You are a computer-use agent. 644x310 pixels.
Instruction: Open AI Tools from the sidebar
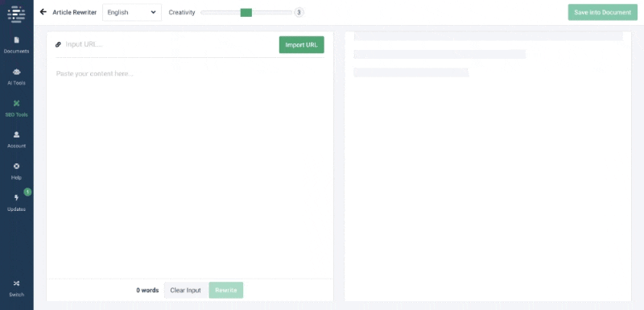[x=16, y=72]
